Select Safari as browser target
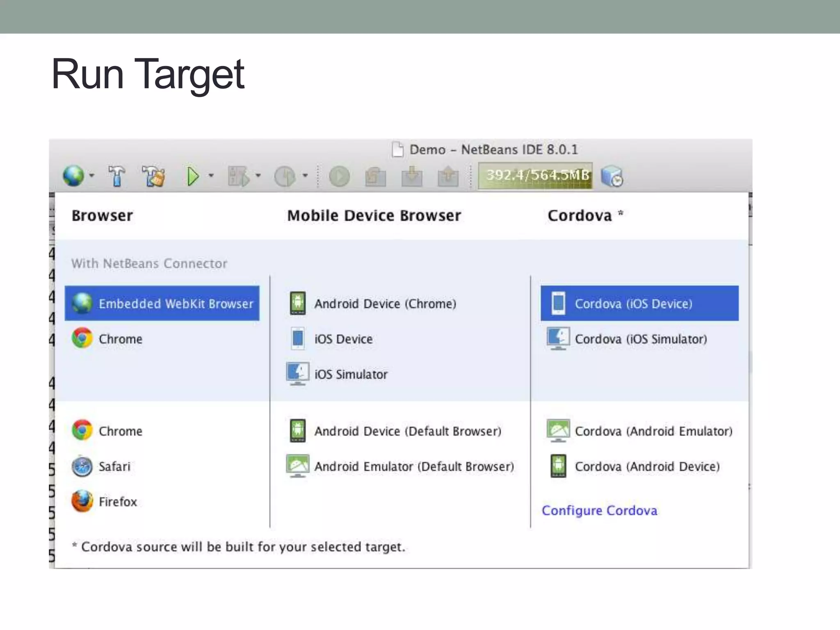Image resolution: width=840 pixels, height=630 pixels. click(162, 466)
